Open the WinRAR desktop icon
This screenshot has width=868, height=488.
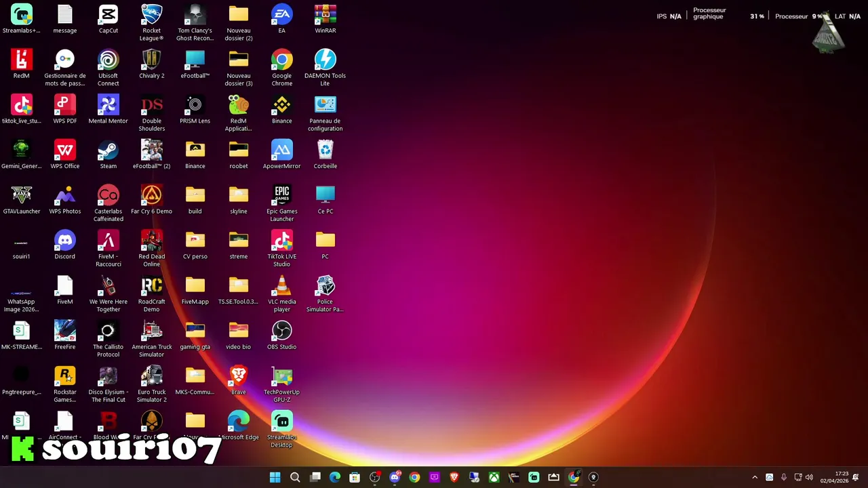[x=325, y=19]
